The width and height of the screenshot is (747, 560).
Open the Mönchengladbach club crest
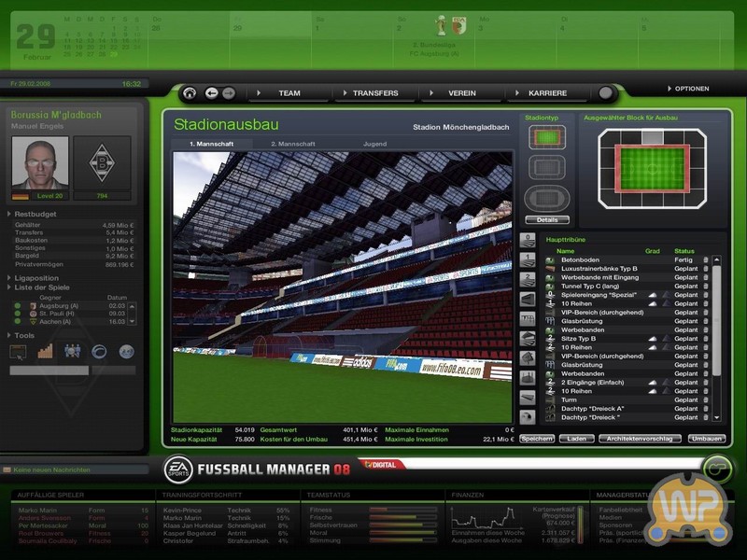[102, 162]
